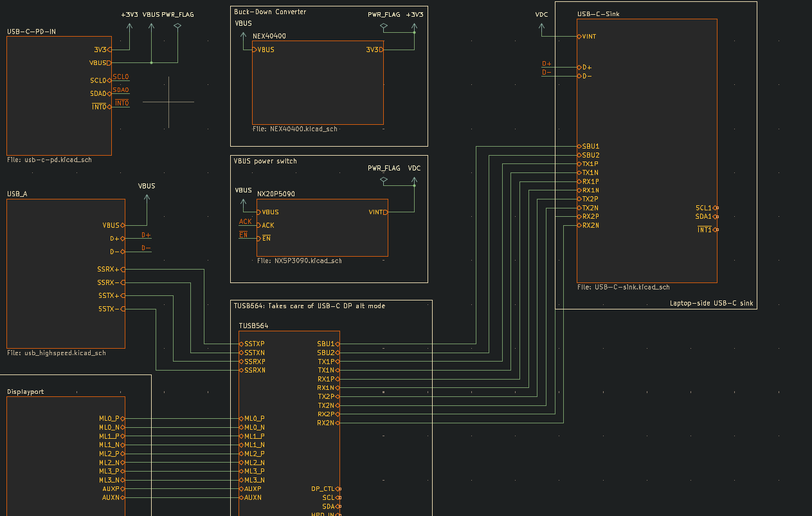Select PWR_FLAG symbol in VBUS power switch box
The width and height of the screenshot is (812, 516).
(384, 176)
